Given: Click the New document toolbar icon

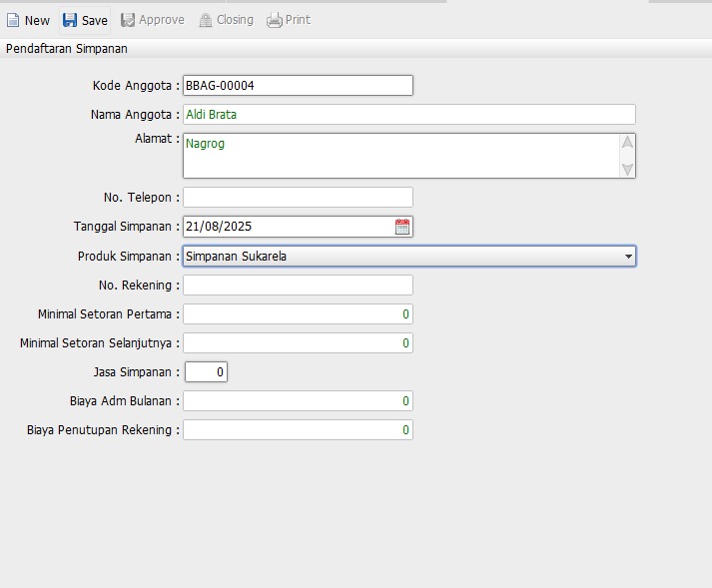Looking at the screenshot, I should click(14, 20).
